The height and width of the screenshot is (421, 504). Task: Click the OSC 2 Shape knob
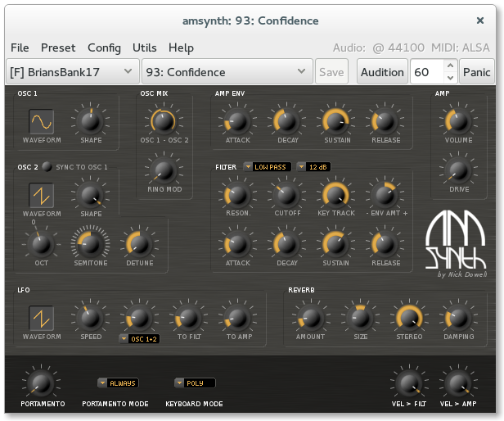click(x=91, y=195)
